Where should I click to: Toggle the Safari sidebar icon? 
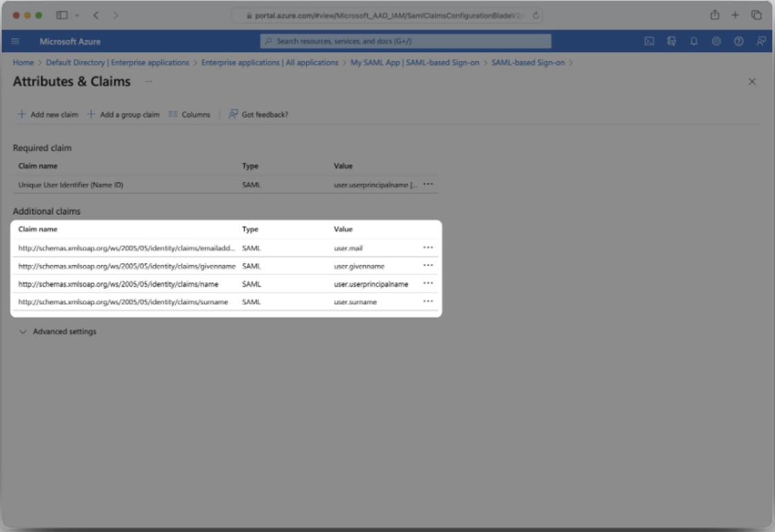(x=62, y=15)
